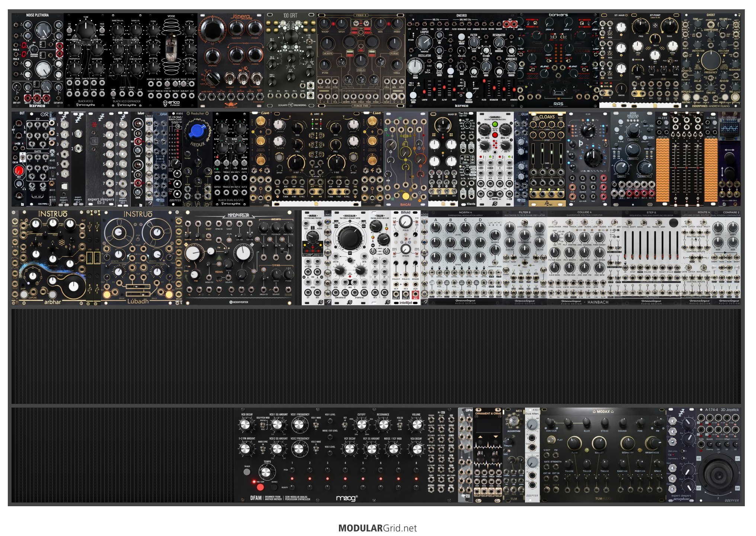Flip the DFAM VCO 1 WAVE switch
The image size is (756, 536).
[316, 425]
